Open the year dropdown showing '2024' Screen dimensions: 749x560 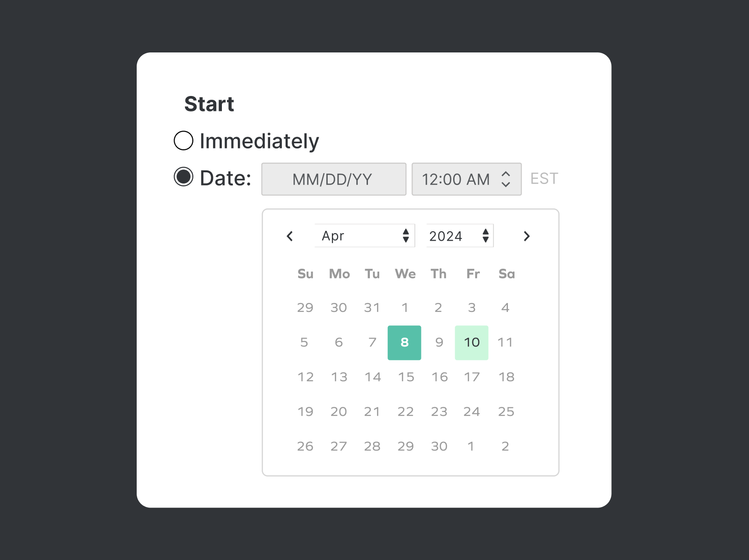click(x=459, y=236)
